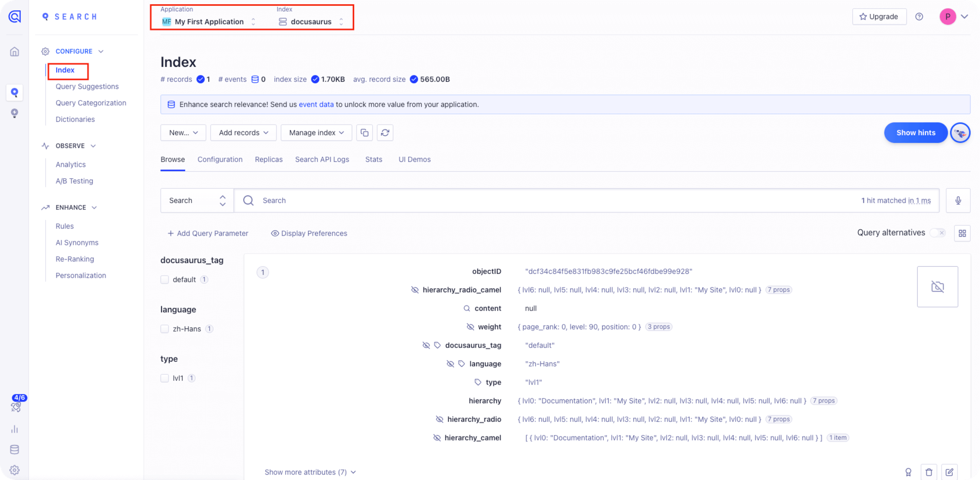Expand the 1 item badge on hierarchy_camel

(x=838, y=438)
